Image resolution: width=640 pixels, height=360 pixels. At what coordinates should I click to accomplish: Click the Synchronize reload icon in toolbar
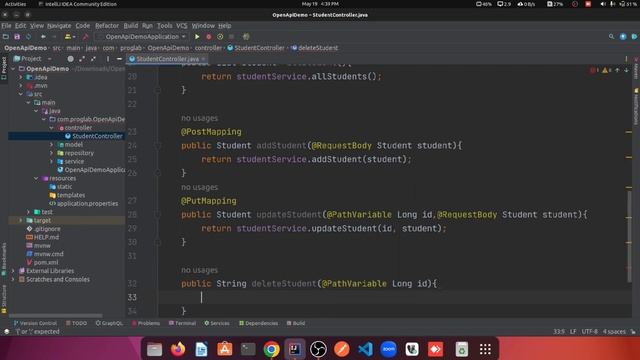click(29, 37)
